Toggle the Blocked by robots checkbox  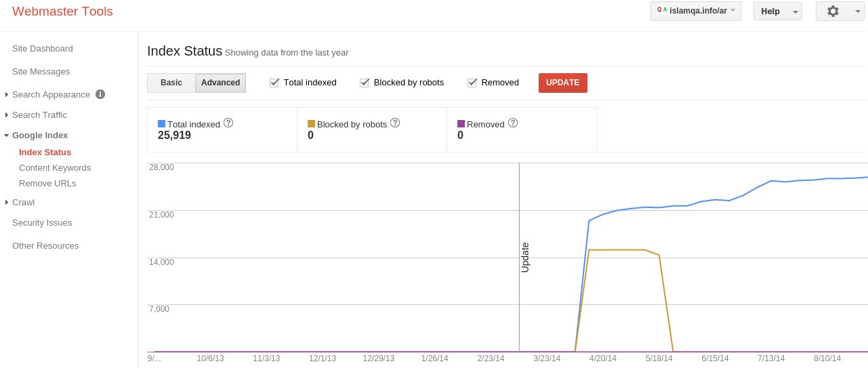[365, 83]
